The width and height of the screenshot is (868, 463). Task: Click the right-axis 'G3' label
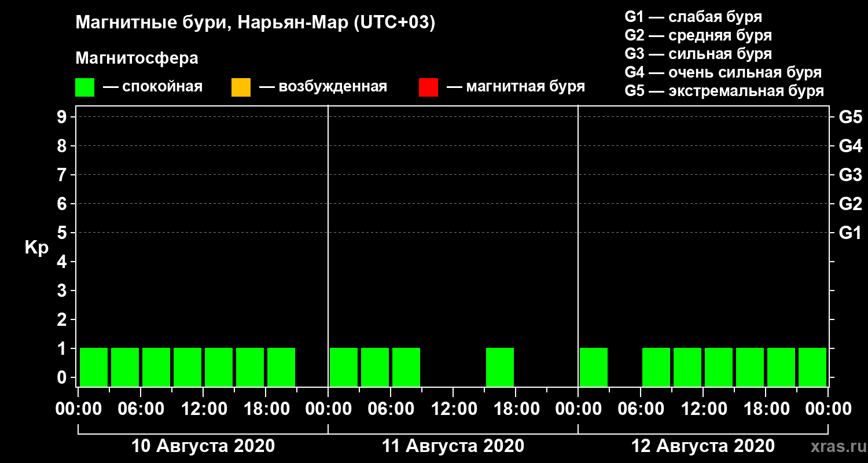pyautogui.click(x=851, y=175)
